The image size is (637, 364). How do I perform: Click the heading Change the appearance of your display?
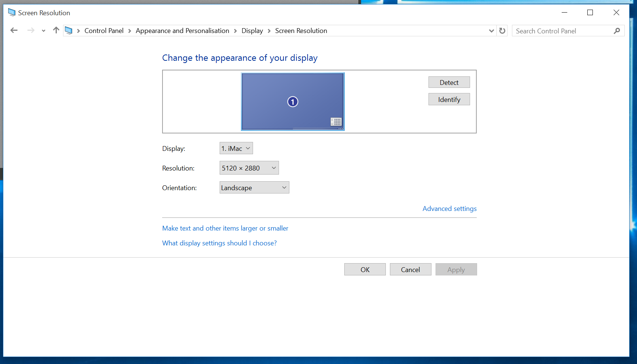pyautogui.click(x=240, y=58)
